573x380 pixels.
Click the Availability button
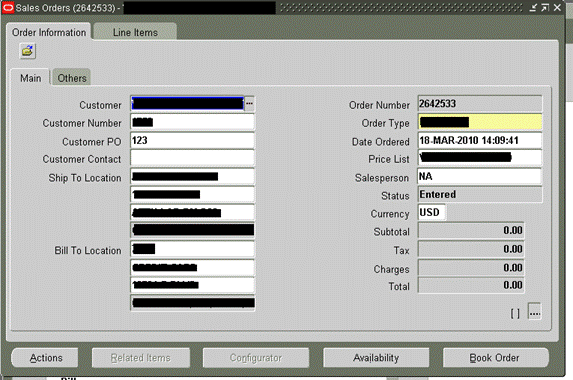coord(376,358)
